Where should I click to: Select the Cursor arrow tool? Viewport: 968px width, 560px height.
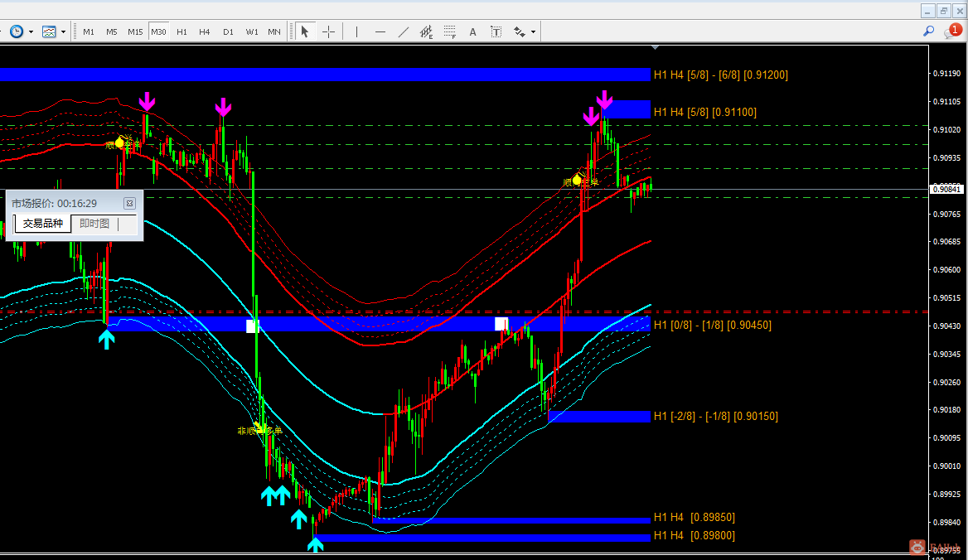(304, 31)
